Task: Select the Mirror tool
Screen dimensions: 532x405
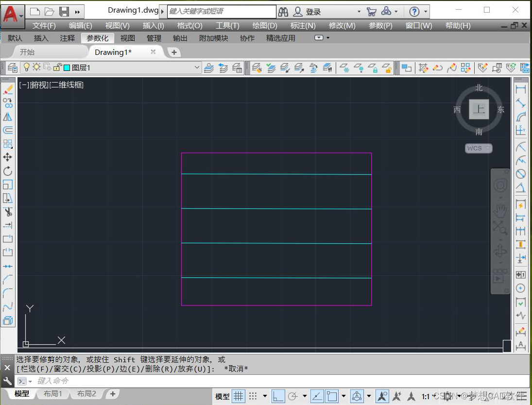Action: tap(8, 117)
